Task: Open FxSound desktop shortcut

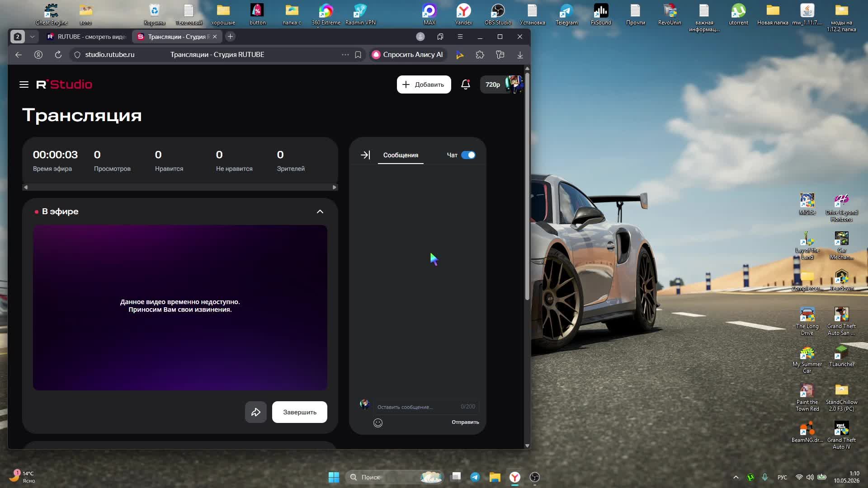Action: coord(601,14)
